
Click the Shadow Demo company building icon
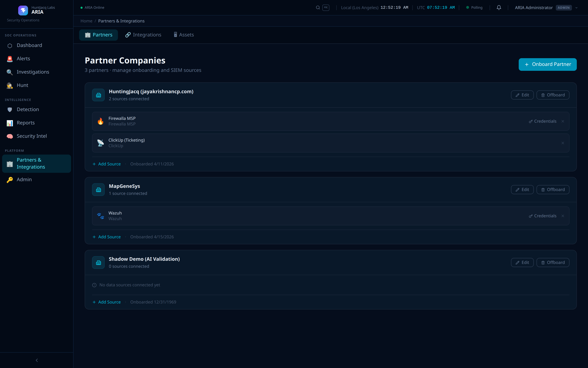coord(98,263)
